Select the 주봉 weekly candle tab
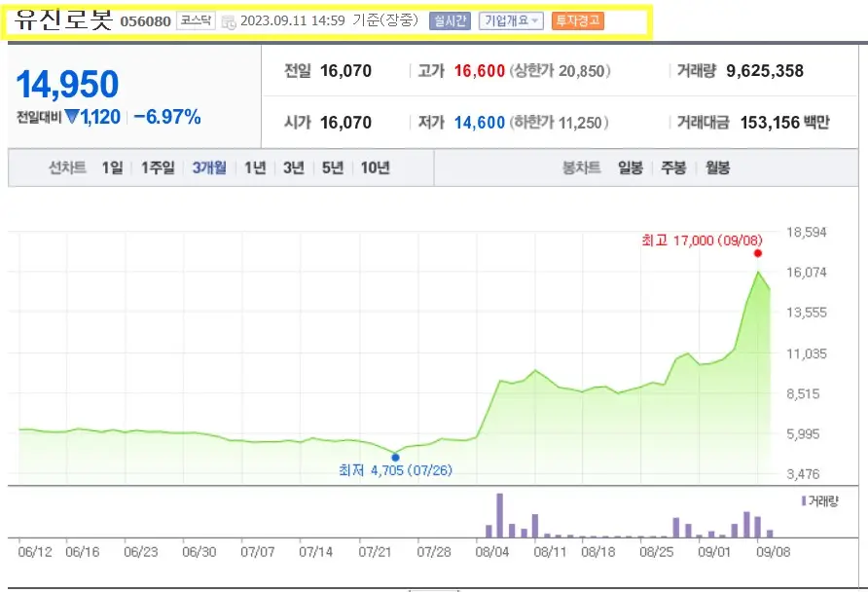868x592 pixels. pyautogui.click(x=673, y=166)
